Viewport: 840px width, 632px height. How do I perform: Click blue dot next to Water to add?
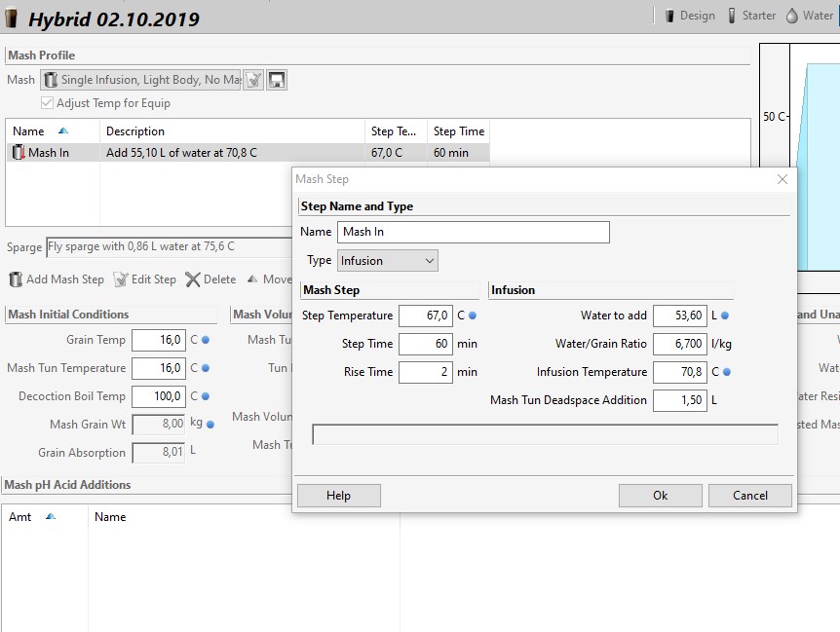725,316
